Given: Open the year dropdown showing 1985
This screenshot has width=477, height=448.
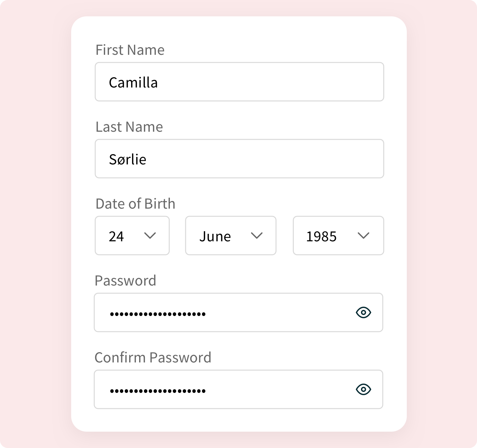Looking at the screenshot, I should point(338,236).
